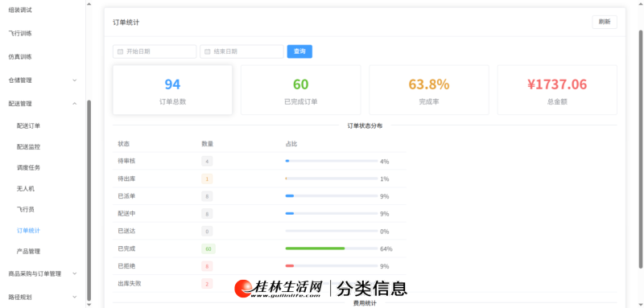Click the 配送中 progress bar at 9%
The image size is (644, 308).
[x=332, y=214]
